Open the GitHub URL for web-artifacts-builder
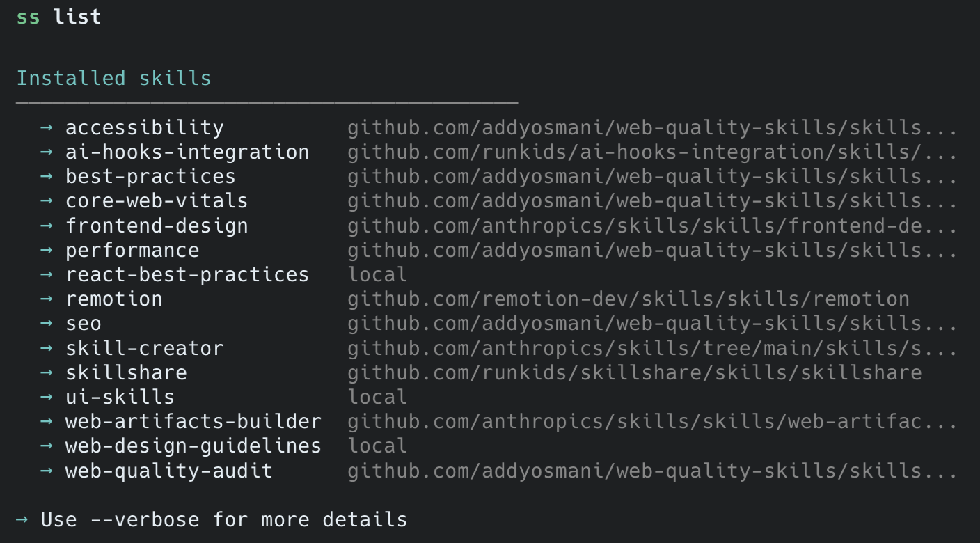Screen dimensions: 980x543 click(x=651, y=422)
